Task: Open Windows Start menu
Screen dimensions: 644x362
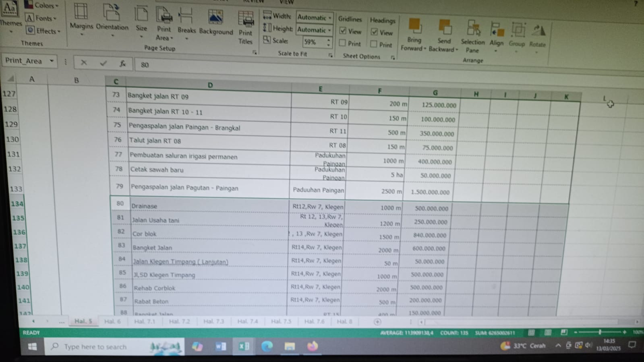Action: click(32, 346)
